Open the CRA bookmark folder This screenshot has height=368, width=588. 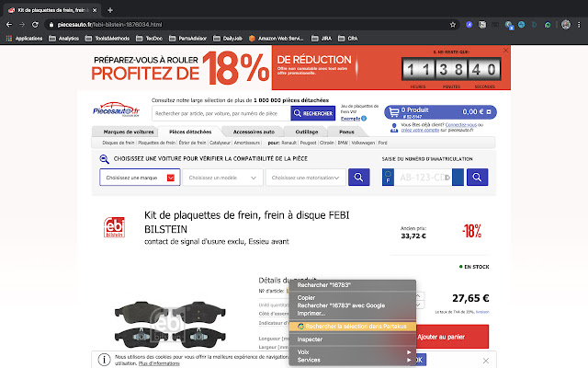[348, 39]
